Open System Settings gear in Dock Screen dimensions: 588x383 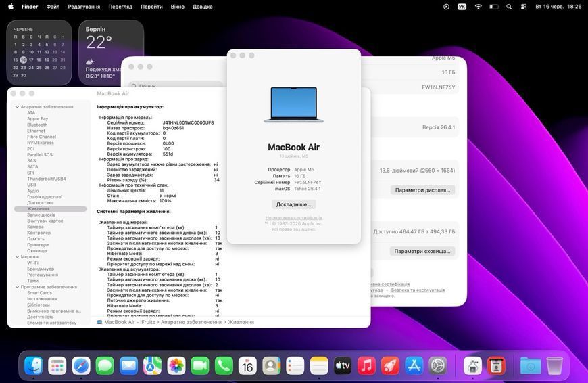[438, 365]
